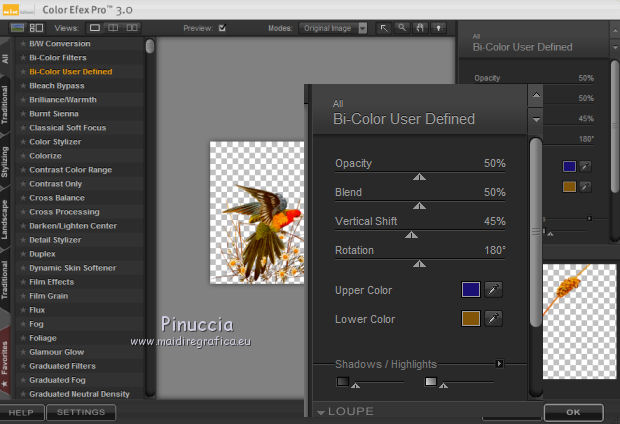Select the arrow pointer tool in toolbar
Viewport: 620px width, 424px height.
click(x=384, y=28)
